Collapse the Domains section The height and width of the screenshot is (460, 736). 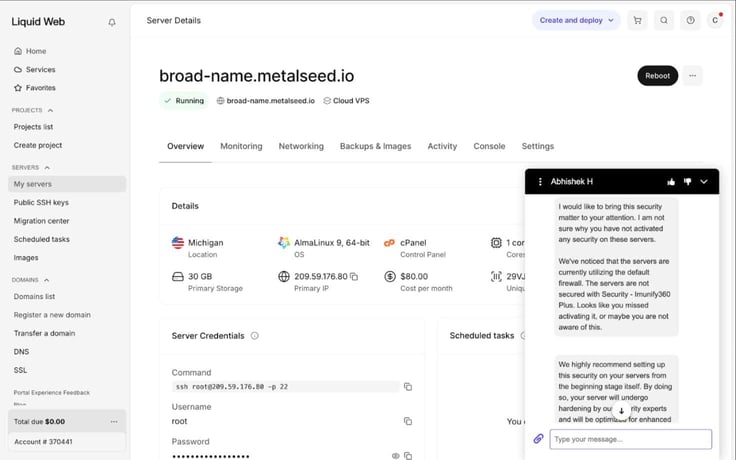tap(46, 280)
